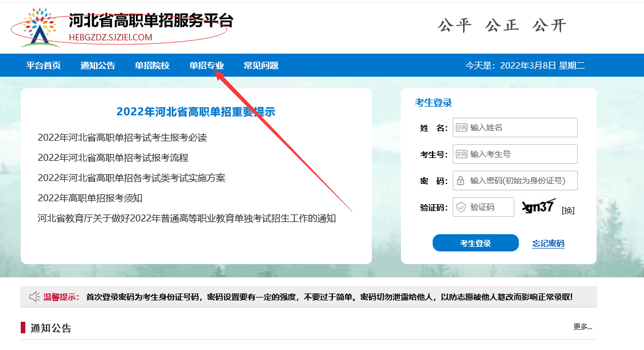Image resolution: width=644 pixels, height=350 pixels.
Task: Click the 公平 公正 公开 slogan
Action: [502, 25]
